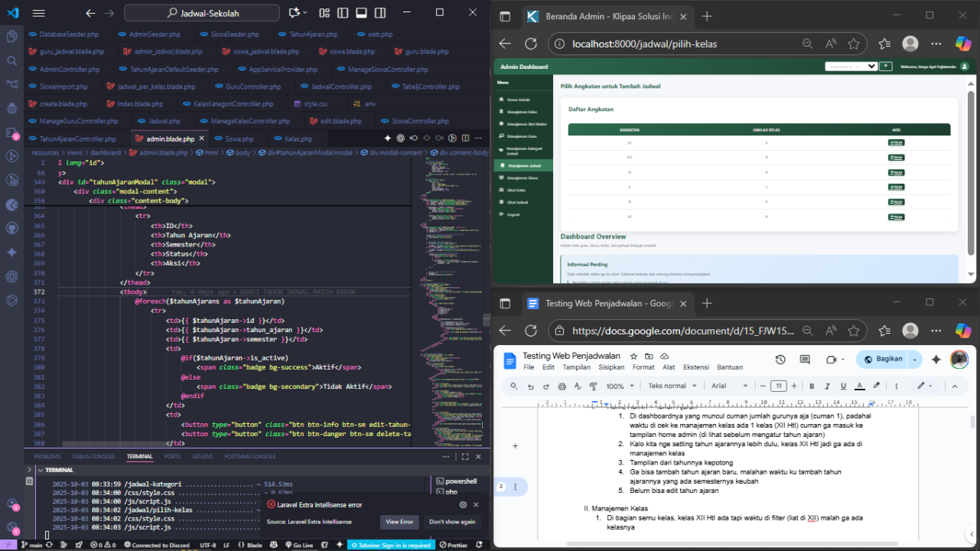This screenshot has width=980, height=551.
Task: Switch to the PROBLEMS panel tab
Action: coord(47,456)
